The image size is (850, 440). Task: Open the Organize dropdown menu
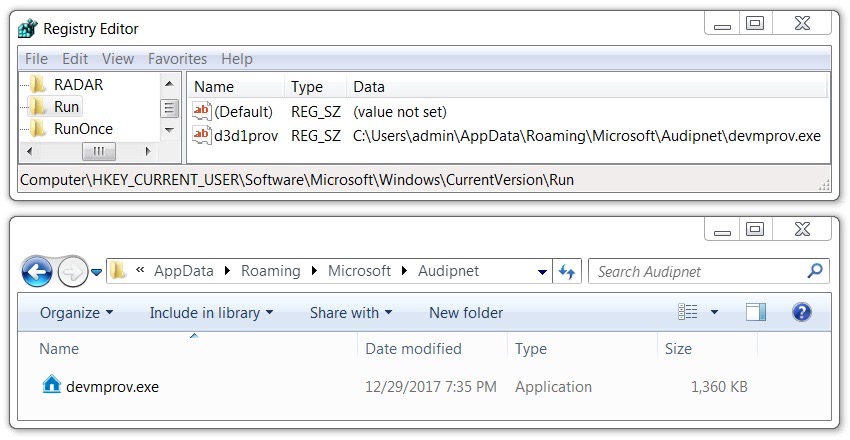click(76, 313)
